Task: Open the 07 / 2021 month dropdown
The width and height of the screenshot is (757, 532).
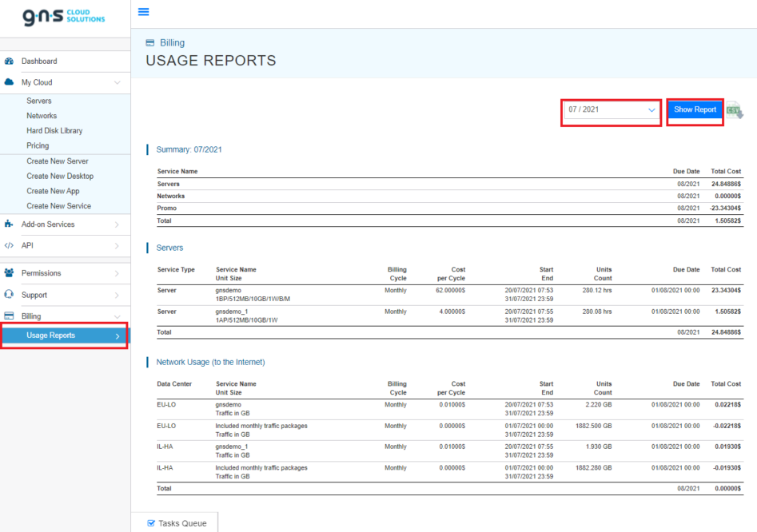Action: tap(610, 110)
